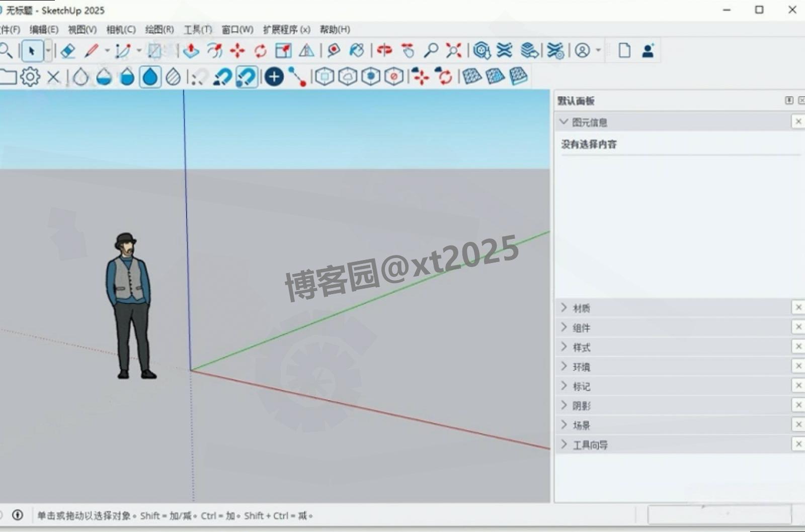This screenshot has width=805, height=532.
Task: Choose the Line pencil tool
Action: coord(92,50)
